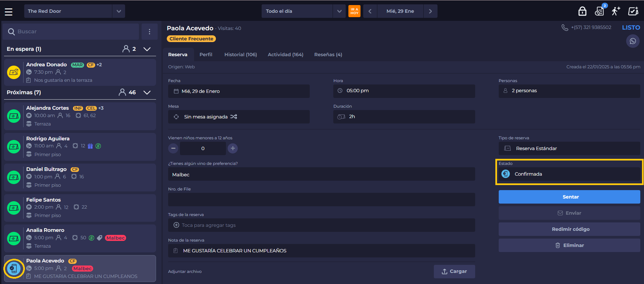644x284 pixels.
Task: Click the shuffle icon for table assignment
Action: [x=234, y=117]
